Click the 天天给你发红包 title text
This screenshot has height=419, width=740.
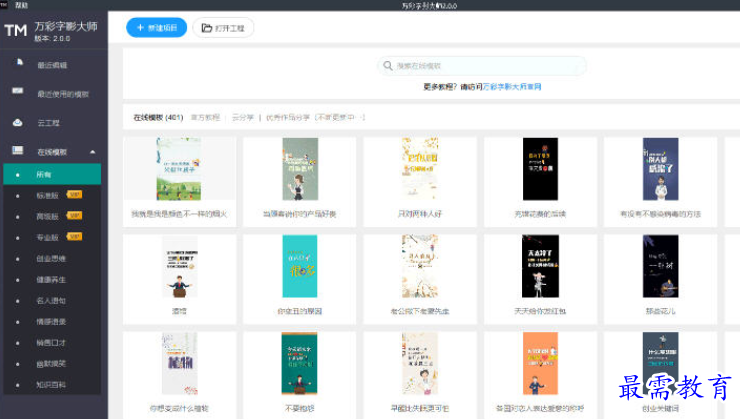pos(540,311)
